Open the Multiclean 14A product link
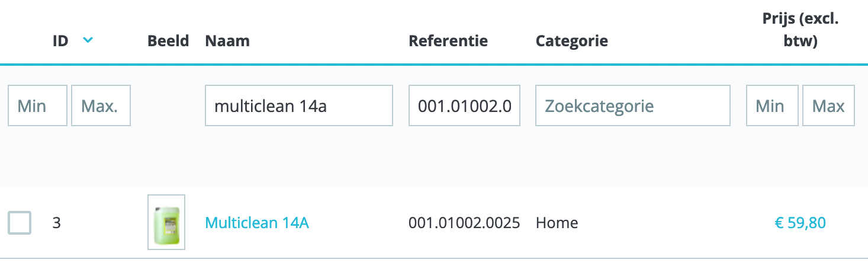868x269 pixels. click(257, 223)
